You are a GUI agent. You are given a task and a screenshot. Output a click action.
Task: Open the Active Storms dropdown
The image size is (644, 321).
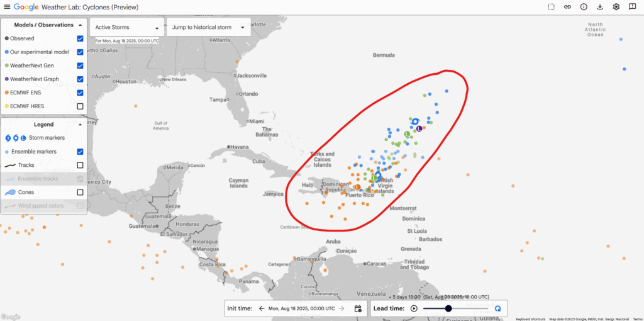[127, 28]
